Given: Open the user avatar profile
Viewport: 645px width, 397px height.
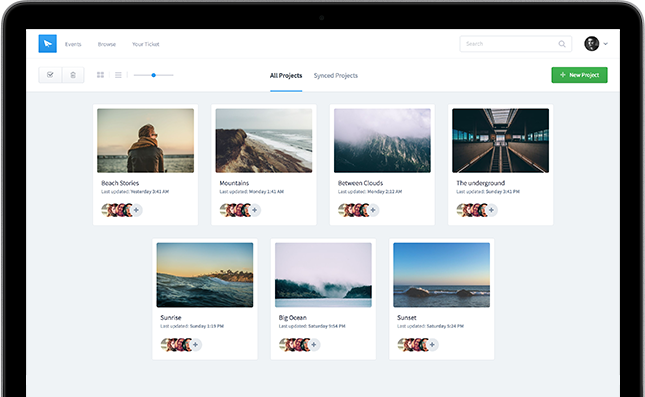Looking at the screenshot, I should tap(592, 44).
